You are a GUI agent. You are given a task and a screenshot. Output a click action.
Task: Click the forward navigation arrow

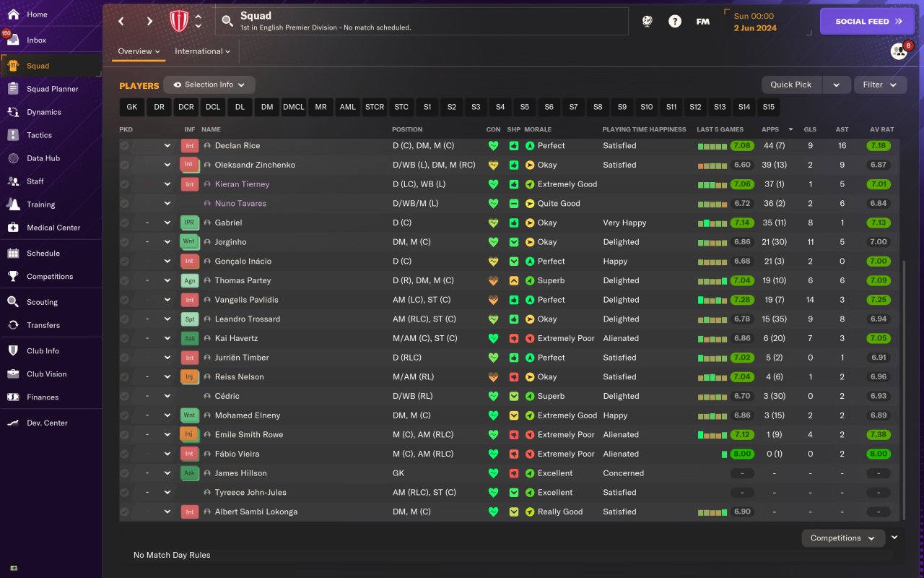pos(149,21)
